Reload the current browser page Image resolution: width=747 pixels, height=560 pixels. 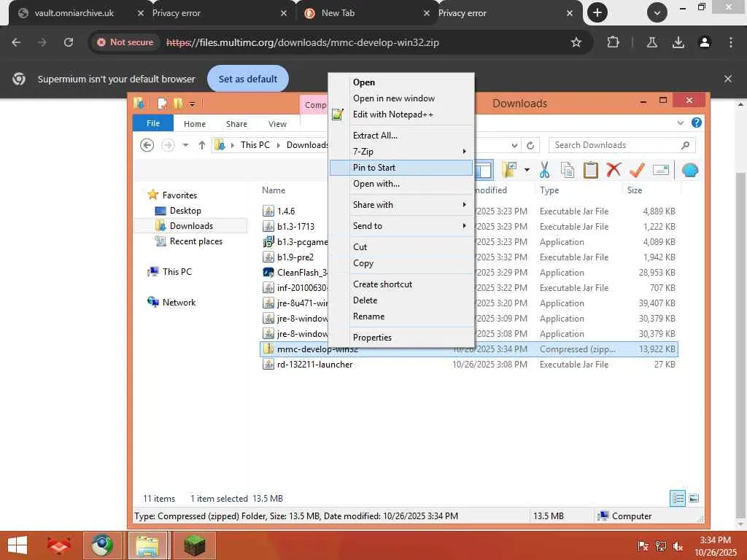tap(69, 42)
